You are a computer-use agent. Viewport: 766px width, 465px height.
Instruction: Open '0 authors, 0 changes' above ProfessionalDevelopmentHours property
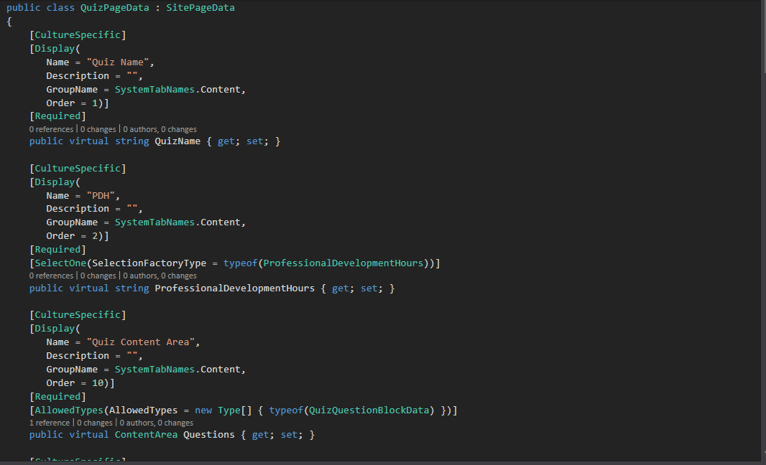160,276
